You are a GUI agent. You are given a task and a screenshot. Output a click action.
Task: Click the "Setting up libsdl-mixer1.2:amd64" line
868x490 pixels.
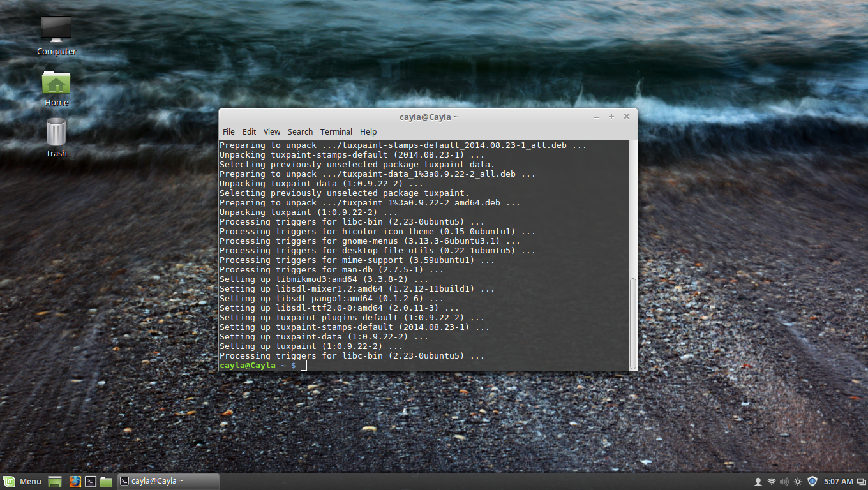(357, 289)
